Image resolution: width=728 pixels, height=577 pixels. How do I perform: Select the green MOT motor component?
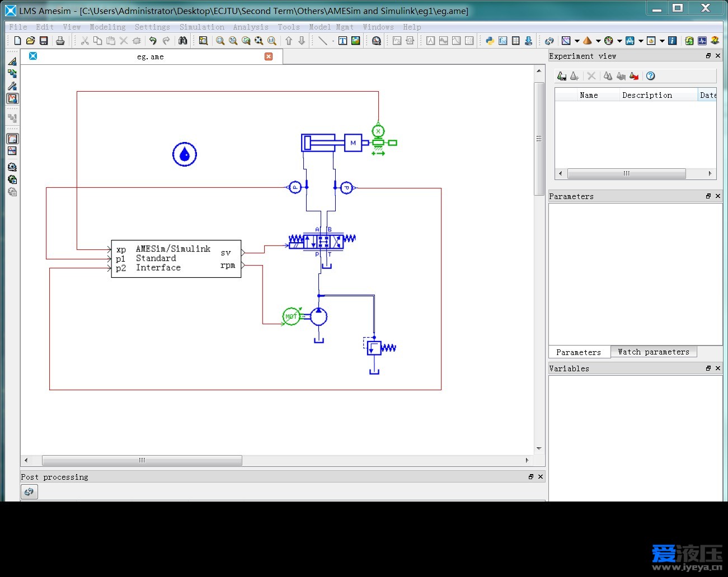click(292, 316)
